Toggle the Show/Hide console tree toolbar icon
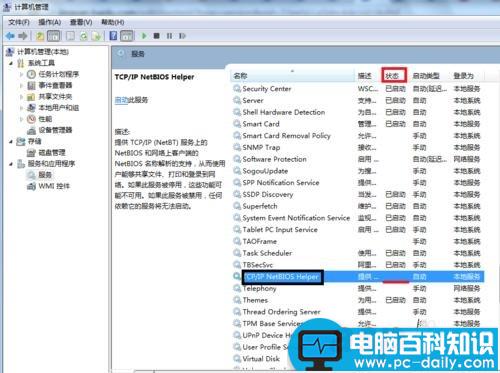This screenshot has height=373, width=500. (54, 36)
